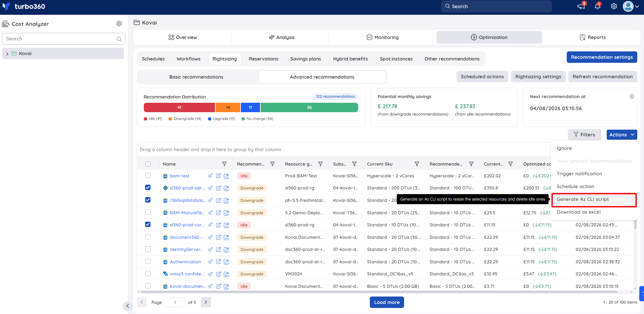The height and width of the screenshot is (314, 644).
Task: Open the Actions dropdown
Action: (622, 135)
